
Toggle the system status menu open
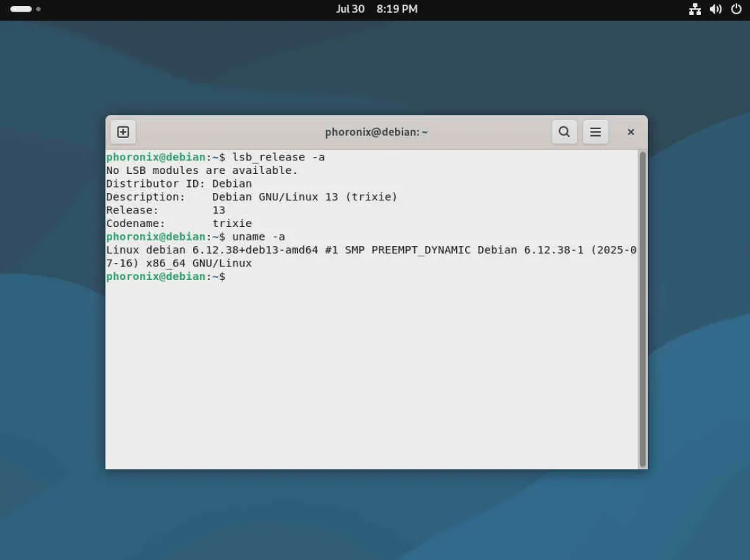(x=714, y=9)
